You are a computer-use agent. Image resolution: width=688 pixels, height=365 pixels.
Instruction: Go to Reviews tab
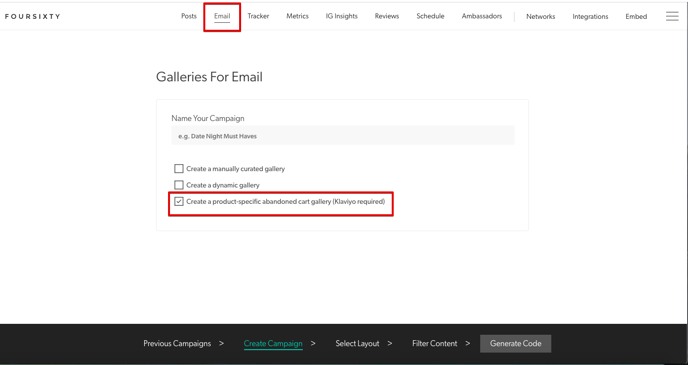(x=387, y=16)
